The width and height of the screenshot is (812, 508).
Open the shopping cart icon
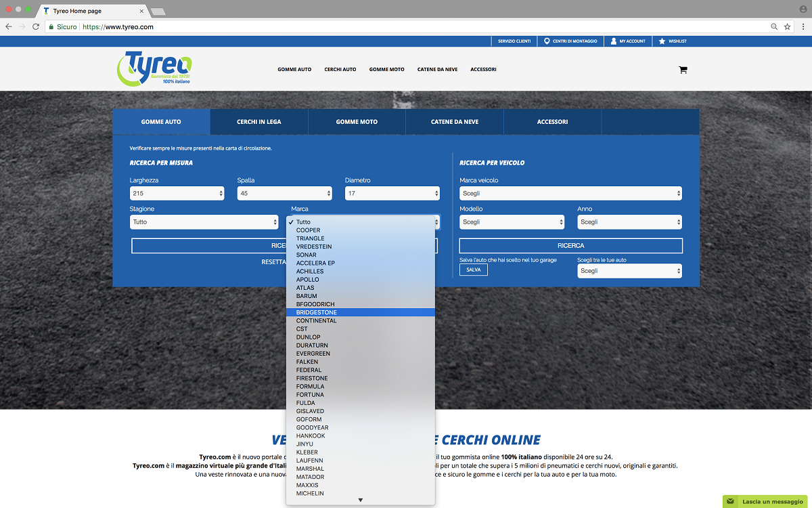point(683,70)
